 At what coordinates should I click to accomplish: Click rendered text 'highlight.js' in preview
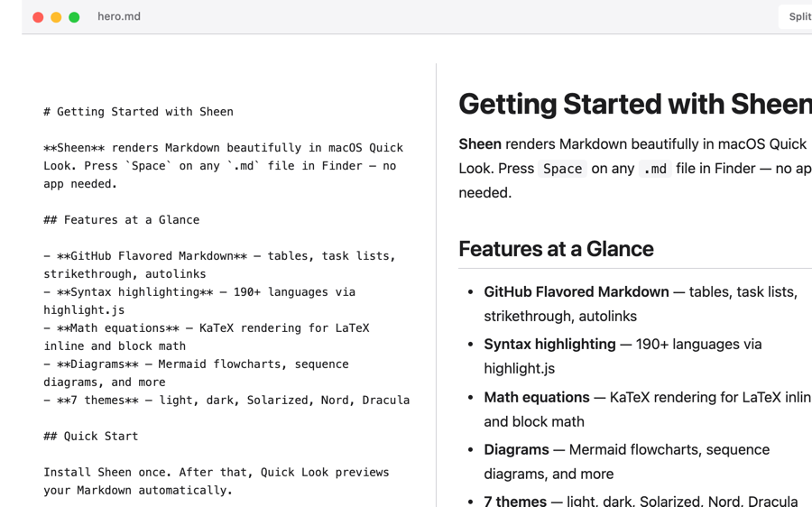tap(520, 369)
